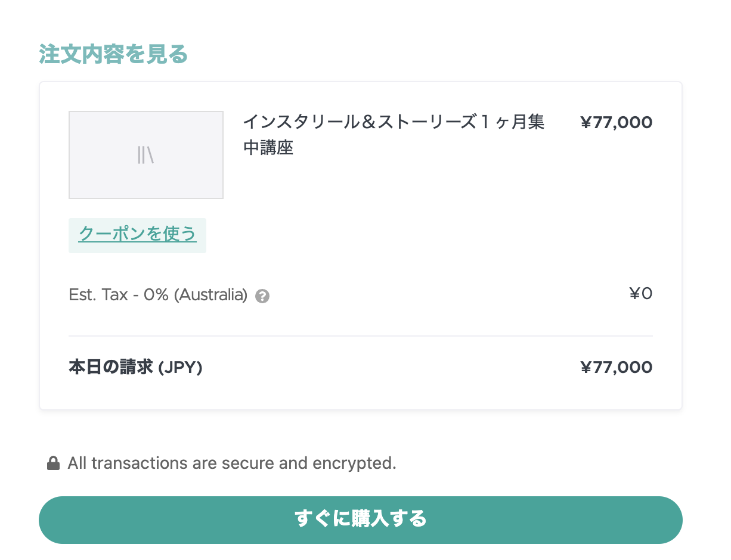Screen dimensions: 731x560
Task: Click the (JPY) currency indicator
Action: click(x=180, y=368)
